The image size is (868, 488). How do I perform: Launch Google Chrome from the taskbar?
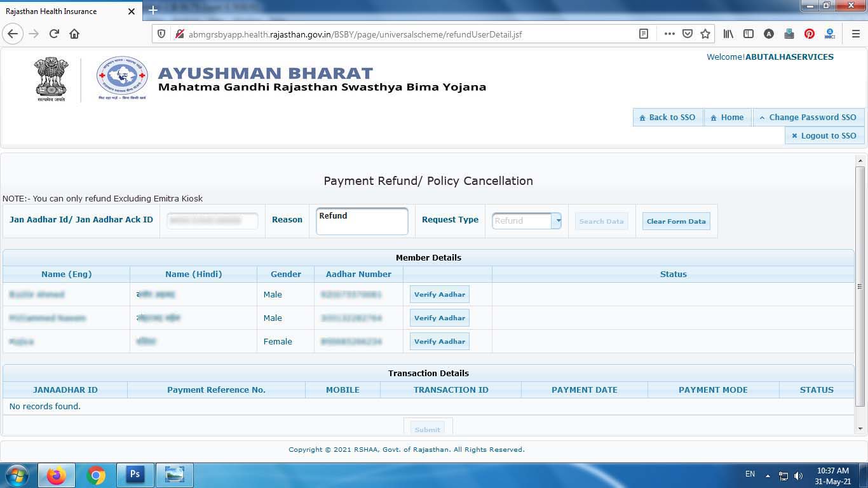click(96, 475)
